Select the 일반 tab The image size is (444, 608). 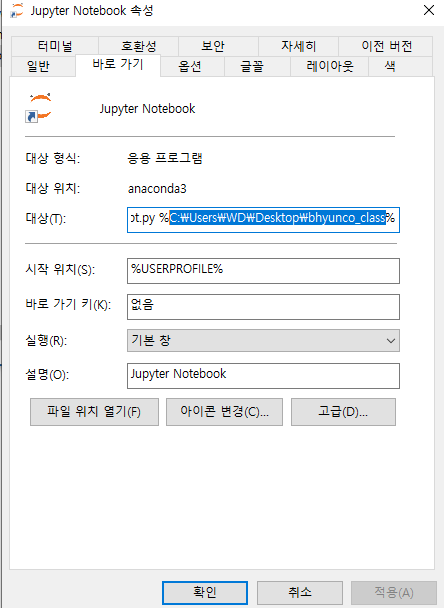click(x=38, y=66)
